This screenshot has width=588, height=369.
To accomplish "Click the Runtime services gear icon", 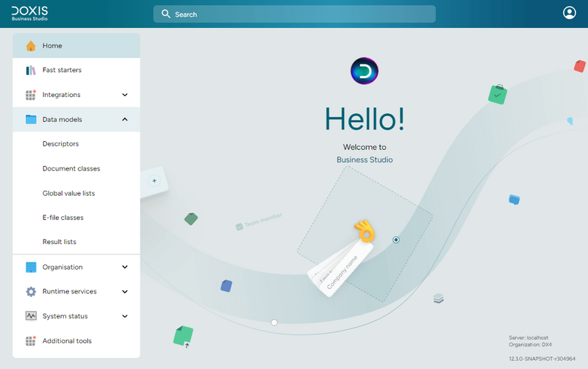I will pos(31,292).
